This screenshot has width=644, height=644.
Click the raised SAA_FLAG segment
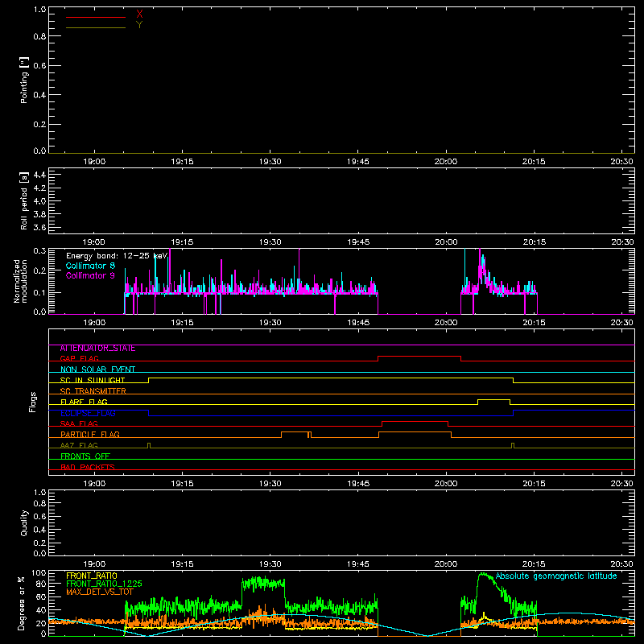pyautogui.click(x=415, y=421)
